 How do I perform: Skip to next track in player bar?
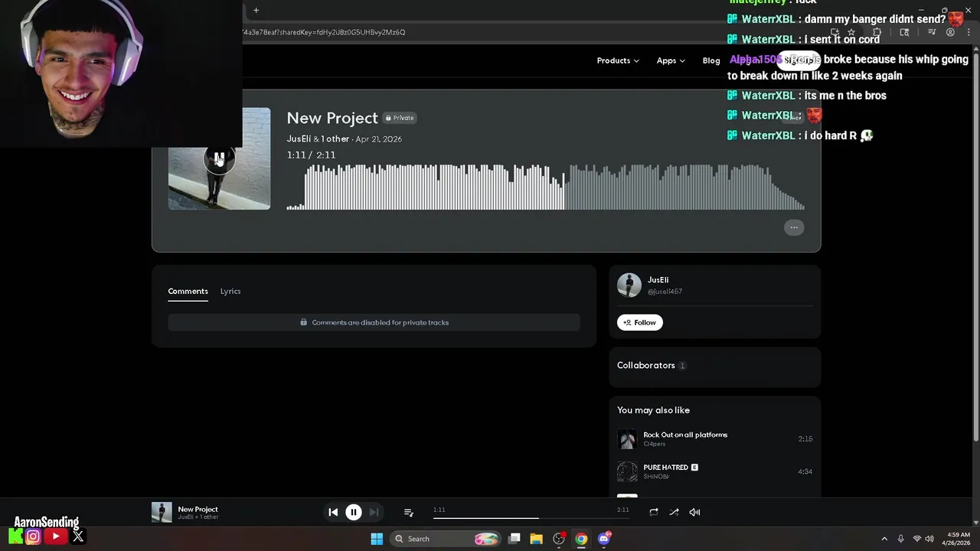374,512
